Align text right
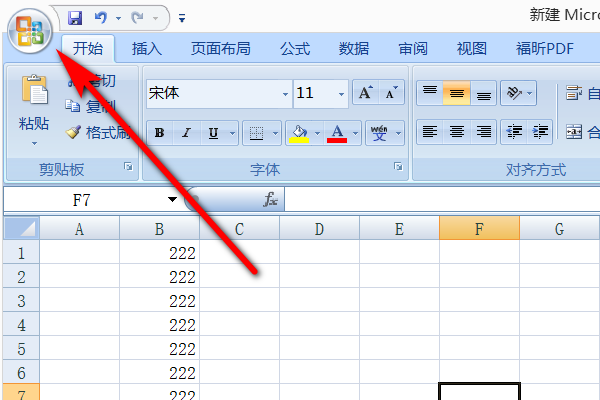600x400 pixels. [484, 132]
